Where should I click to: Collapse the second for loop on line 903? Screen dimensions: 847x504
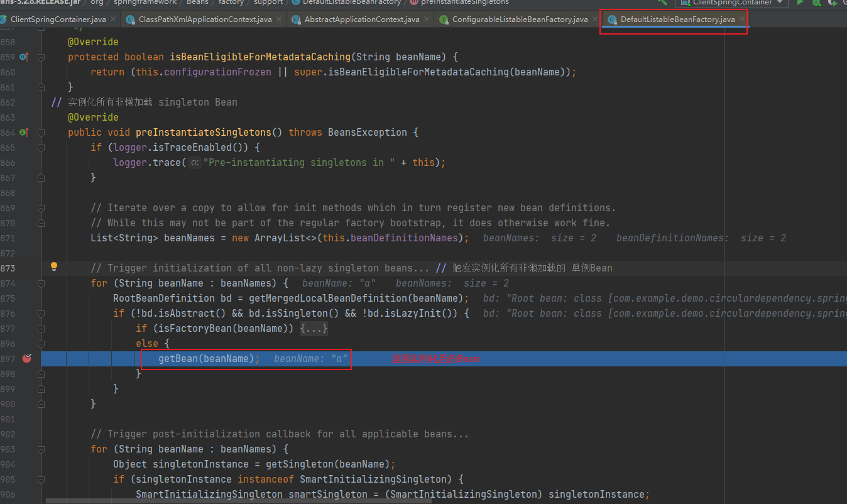(x=41, y=449)
